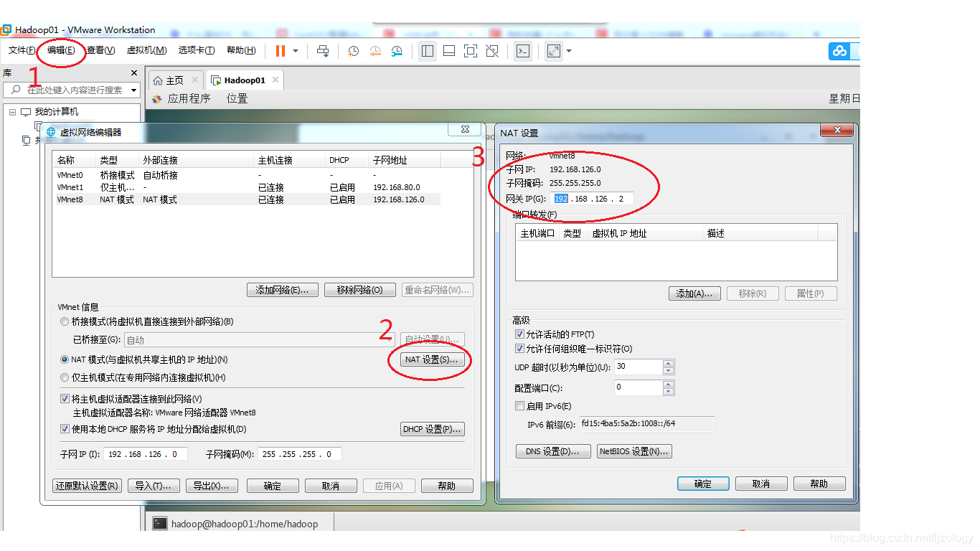Viewport: 980px width, 551px height.
Task: Click the 移除网络(O) button
Action: 360,290
